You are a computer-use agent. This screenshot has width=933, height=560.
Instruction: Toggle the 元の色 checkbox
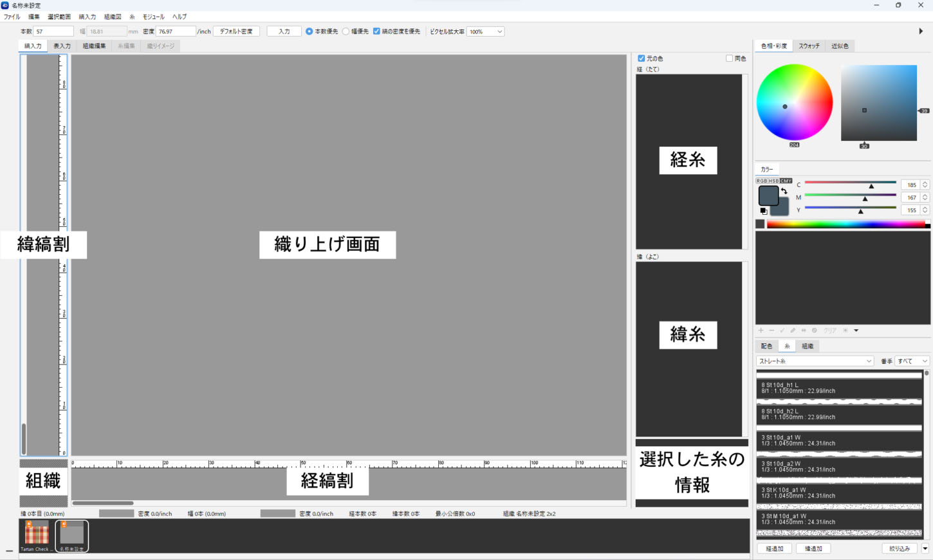[641, 59]
